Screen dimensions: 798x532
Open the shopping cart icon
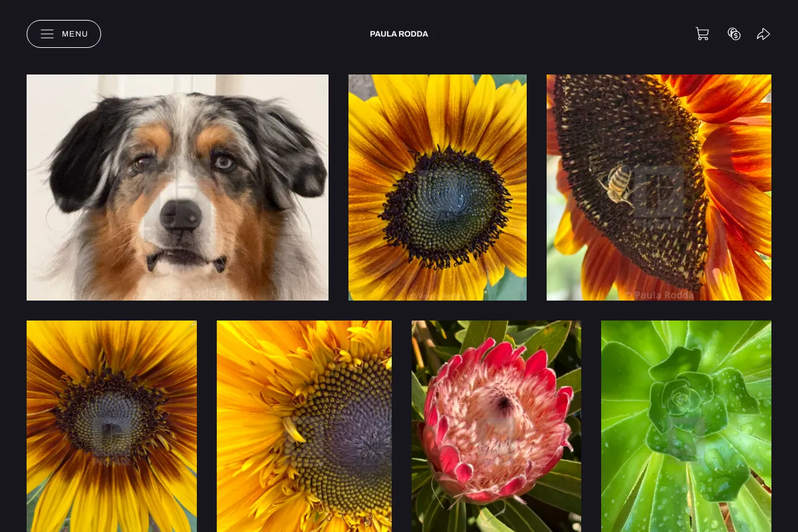pos(702,34)
